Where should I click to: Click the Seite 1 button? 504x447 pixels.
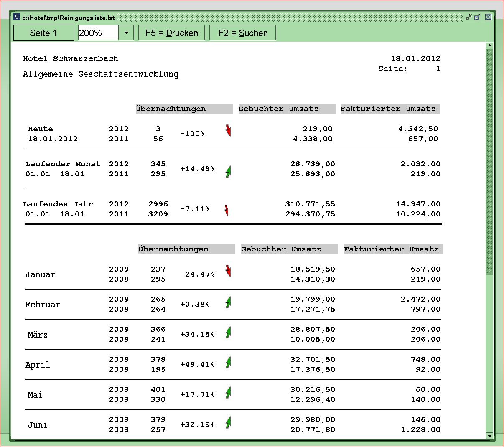[x=43, y=33]
